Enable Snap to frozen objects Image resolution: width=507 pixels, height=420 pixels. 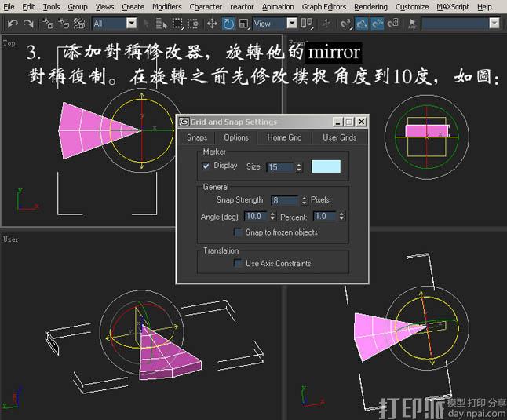click(238, 232)
